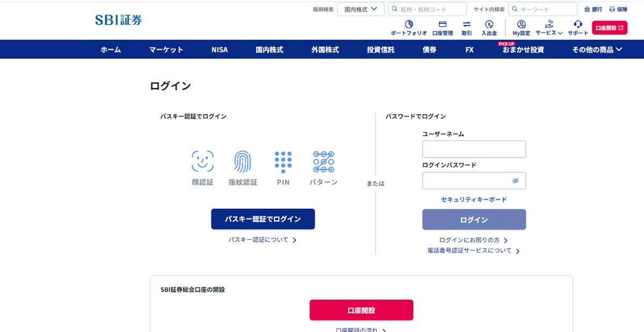Screen dimensions: 644x332
Task: Open the おまかせ投資 tab
Action: click(523, 49)
